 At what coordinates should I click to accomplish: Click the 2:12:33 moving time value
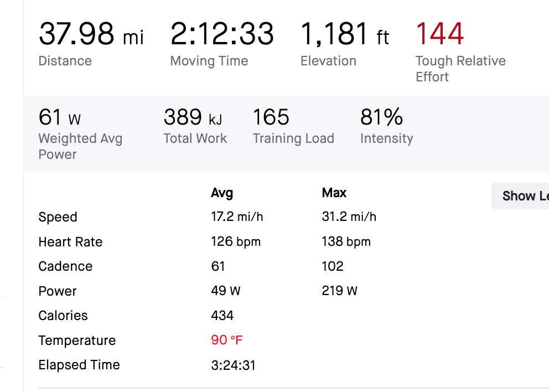click(222, 34)
